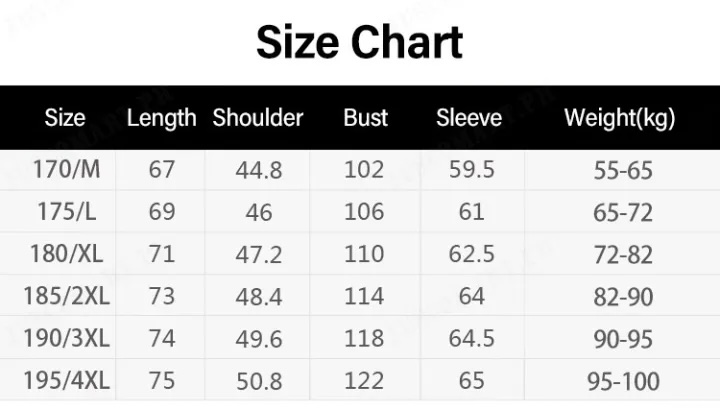The height and width of the screenshot is (410, 720).
Task: Click the 106 bust value
Action: (x=364, y=212)
